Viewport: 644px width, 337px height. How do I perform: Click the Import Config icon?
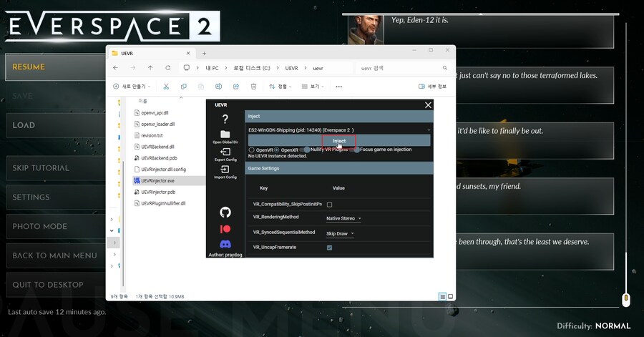click(225, 169)
